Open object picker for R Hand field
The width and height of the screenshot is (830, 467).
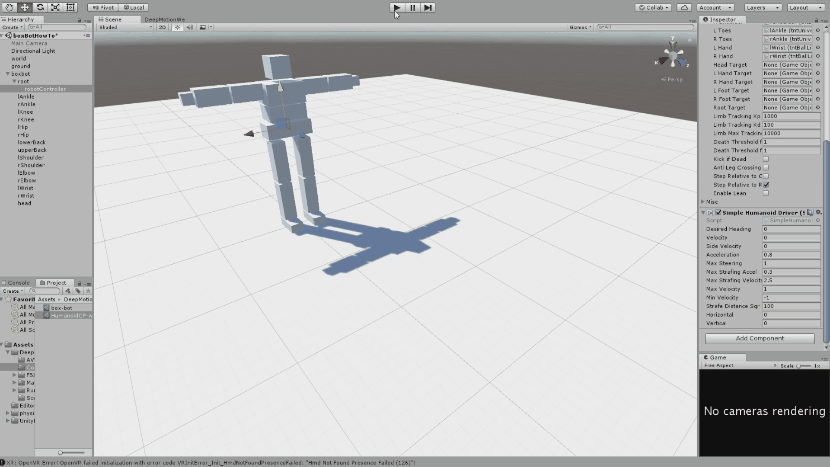pyautogui.click(x=818, y=56)
